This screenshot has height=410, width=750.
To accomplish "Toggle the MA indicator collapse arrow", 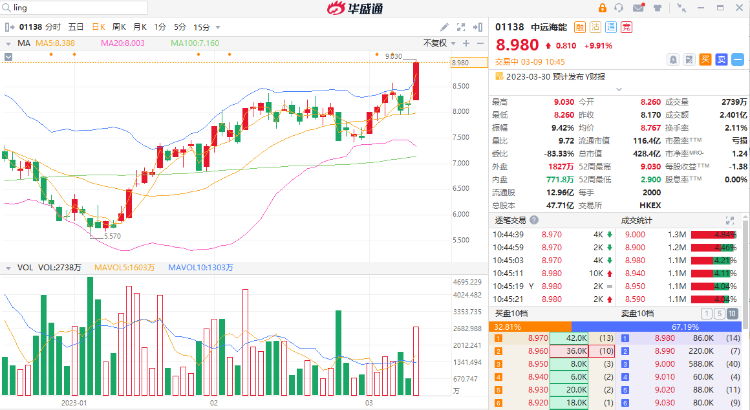I will pos(8,44).
